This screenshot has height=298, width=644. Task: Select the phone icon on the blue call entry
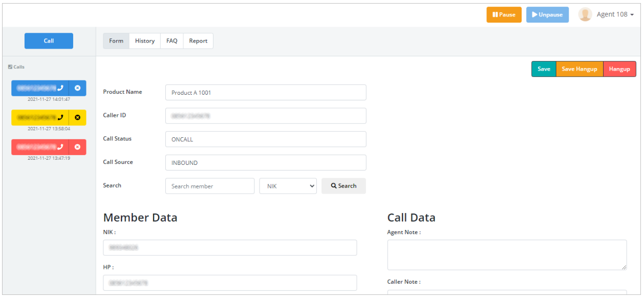[61, 88]
